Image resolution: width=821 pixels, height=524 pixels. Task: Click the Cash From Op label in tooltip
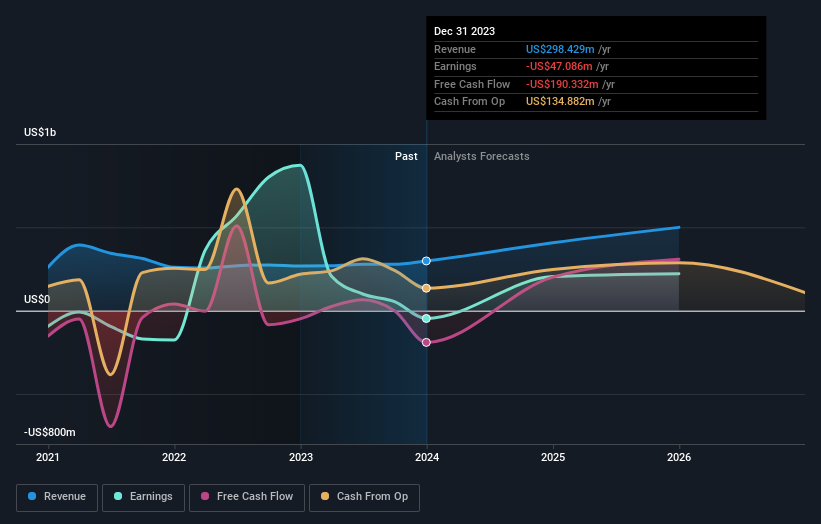point(470,102)
